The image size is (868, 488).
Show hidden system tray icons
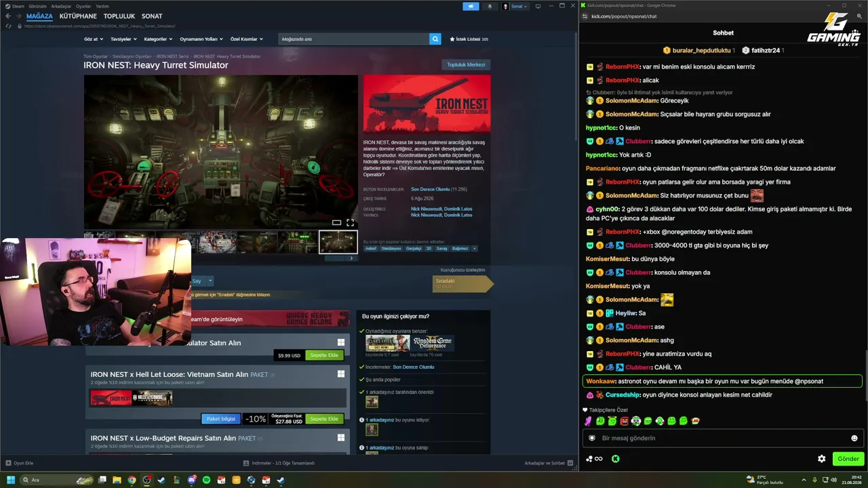(804, 480)
